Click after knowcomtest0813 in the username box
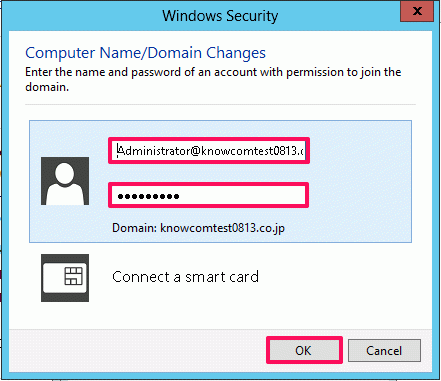The height and width of the screenshot is (381, 441). pyautogui.click(x=298, y=151)
